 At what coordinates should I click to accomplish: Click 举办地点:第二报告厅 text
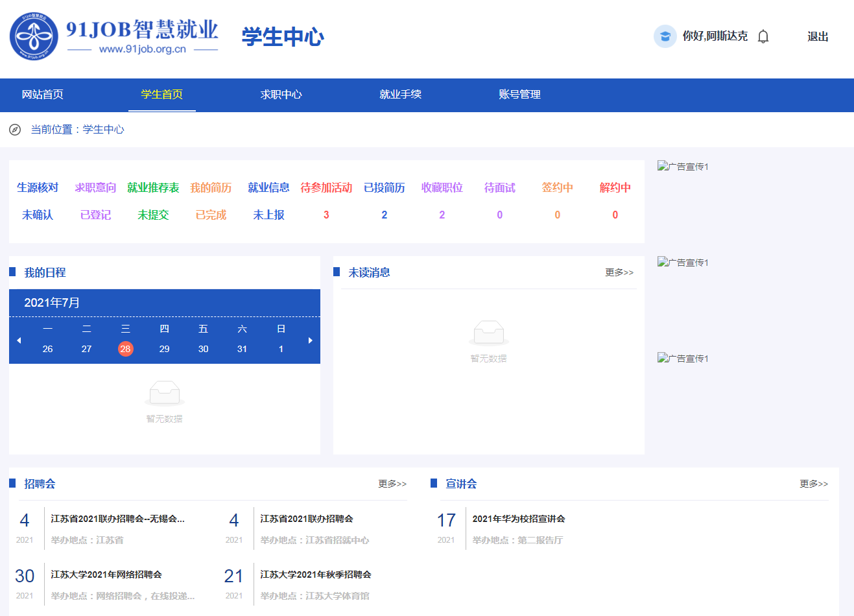pyautogui.click(x=517, y=540)
